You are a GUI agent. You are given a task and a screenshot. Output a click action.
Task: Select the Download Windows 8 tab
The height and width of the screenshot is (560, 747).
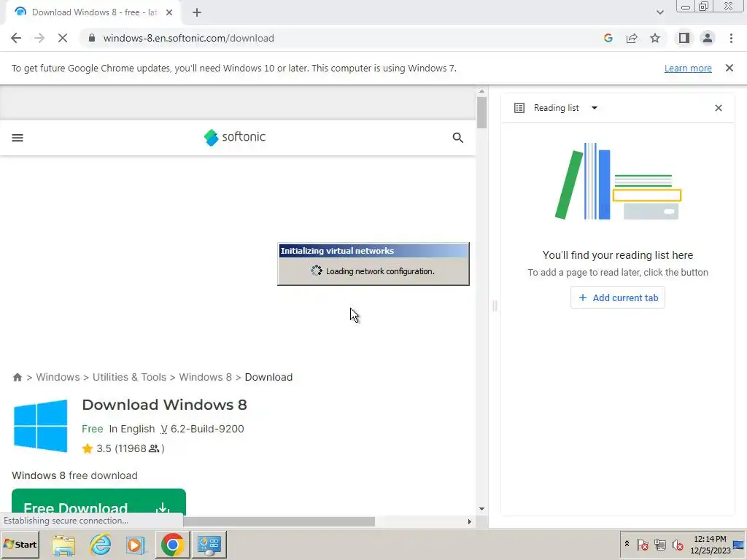click(x=93, y=12)
